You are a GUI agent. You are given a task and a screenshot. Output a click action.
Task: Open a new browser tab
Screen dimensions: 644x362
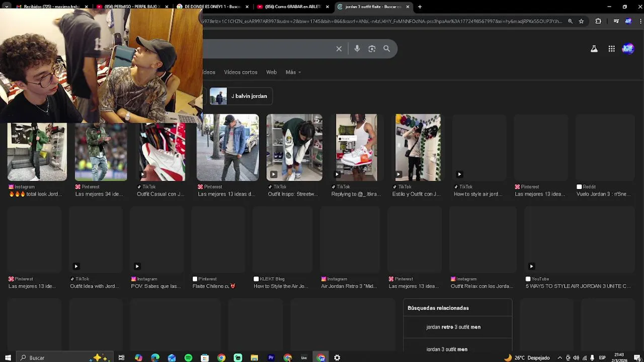[420, 7]
